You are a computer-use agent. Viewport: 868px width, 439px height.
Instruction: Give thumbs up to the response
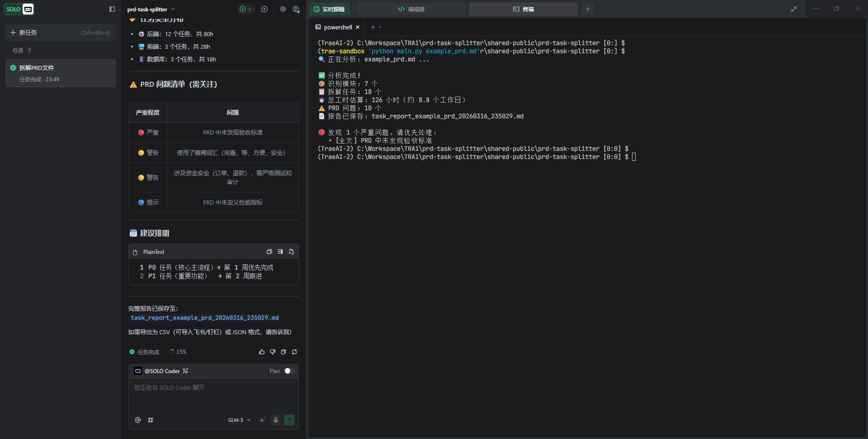click(262, 352)
